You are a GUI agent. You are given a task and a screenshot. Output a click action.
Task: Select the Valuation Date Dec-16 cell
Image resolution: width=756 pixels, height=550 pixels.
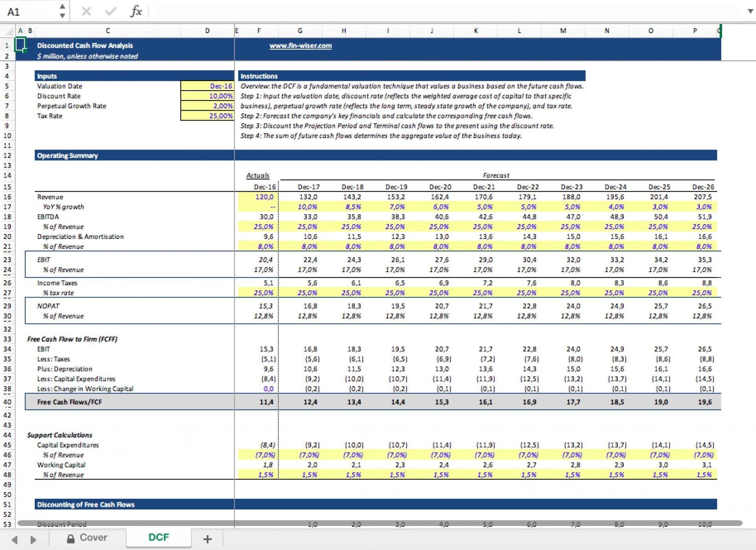point(207,86)
